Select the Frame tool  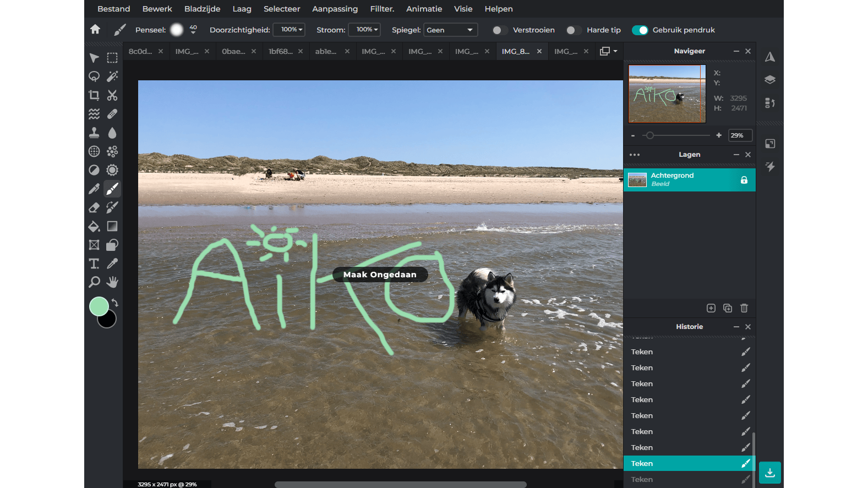(94, 245)
